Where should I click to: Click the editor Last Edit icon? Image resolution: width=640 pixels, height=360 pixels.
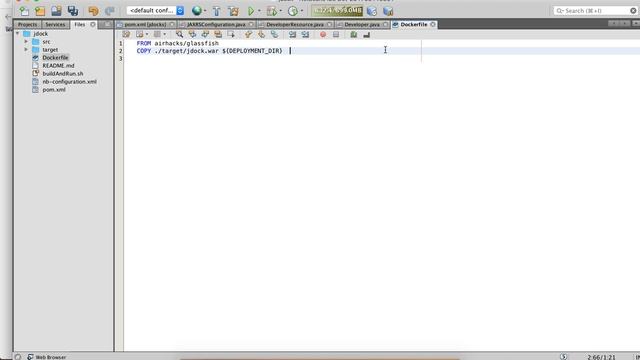coord(126,35)
